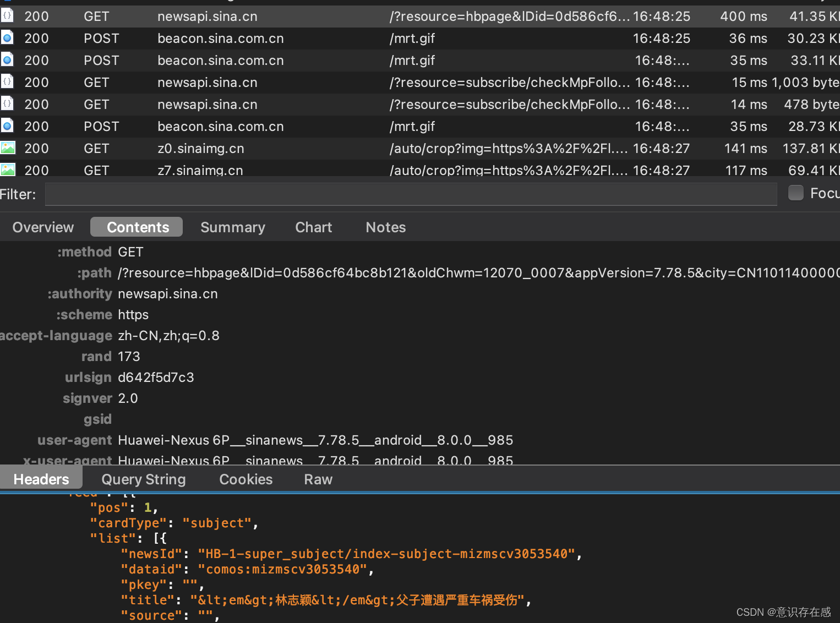Click the 36 ms duration cell
The height and width of the screenshot is (623, 840).
[748, 39]
